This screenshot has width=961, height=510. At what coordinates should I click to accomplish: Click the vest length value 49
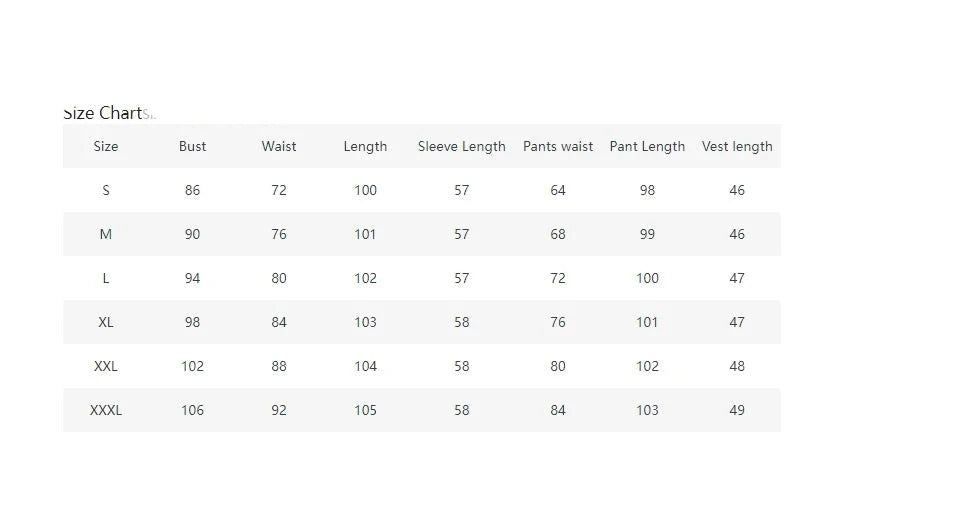click(737, 410)
